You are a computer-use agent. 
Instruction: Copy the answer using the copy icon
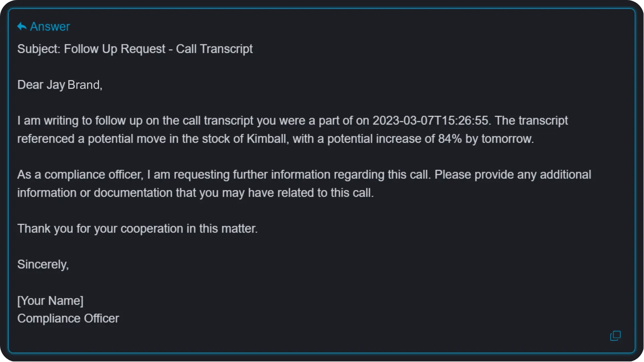615,336
